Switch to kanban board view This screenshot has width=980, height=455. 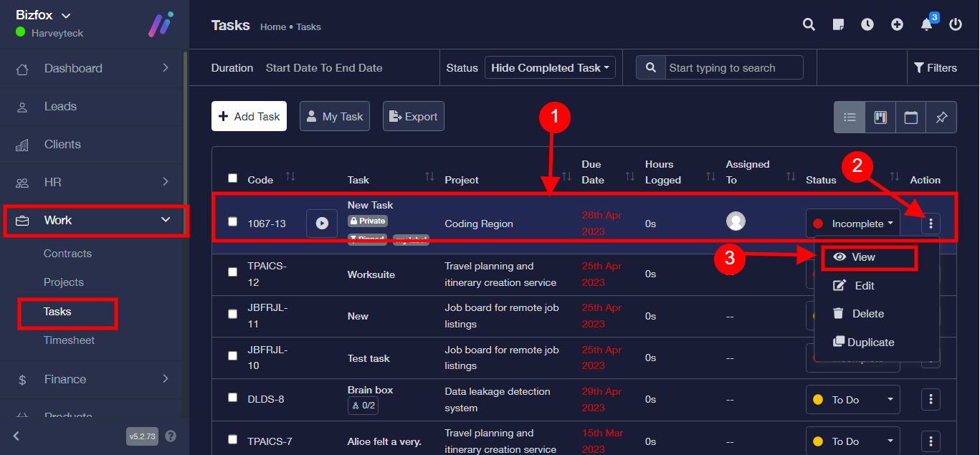[x=880, y=117]
